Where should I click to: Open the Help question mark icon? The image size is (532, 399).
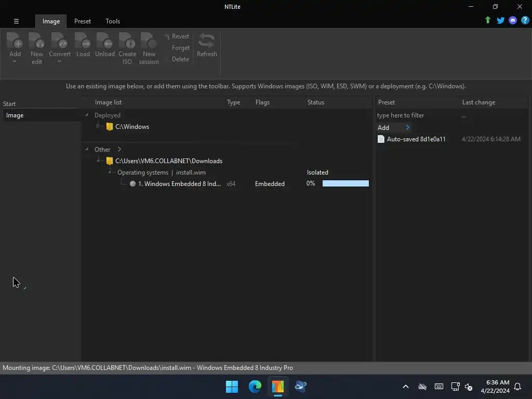(525, 20)
